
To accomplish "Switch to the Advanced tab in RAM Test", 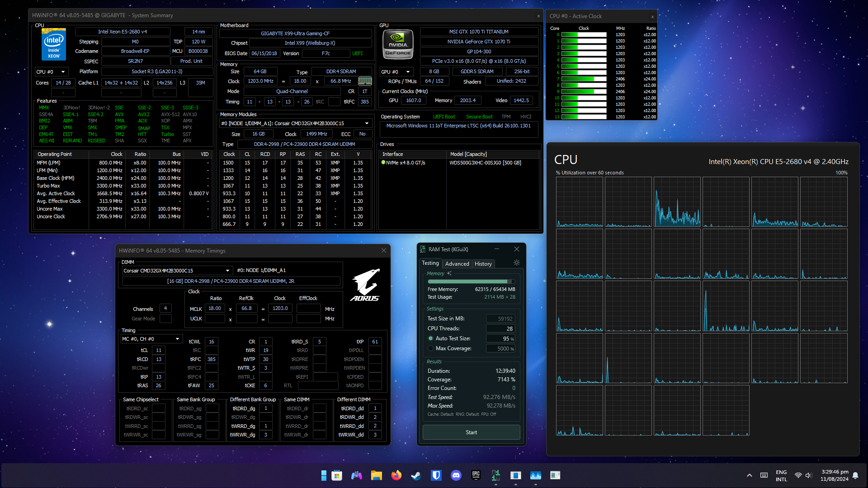I will [457, 264].
